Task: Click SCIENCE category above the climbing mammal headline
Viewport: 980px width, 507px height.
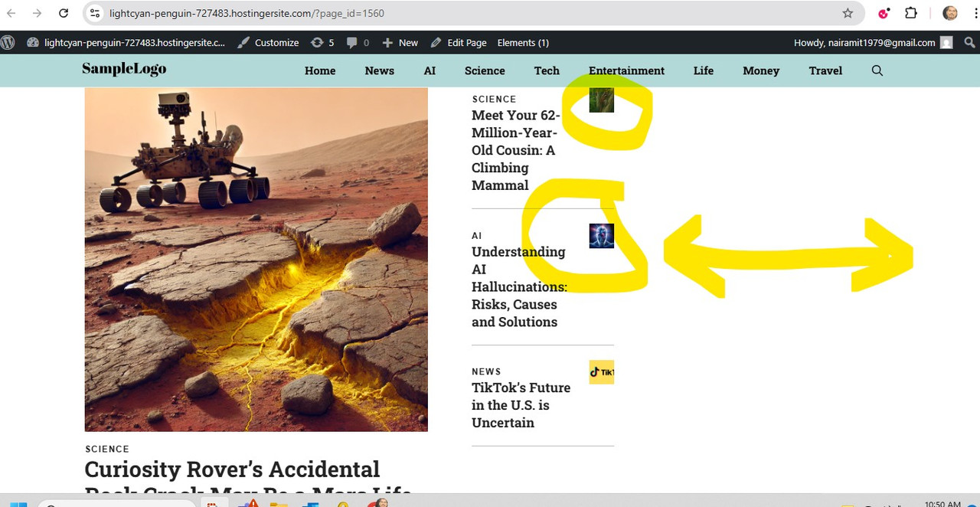Action: click(494, 99)
